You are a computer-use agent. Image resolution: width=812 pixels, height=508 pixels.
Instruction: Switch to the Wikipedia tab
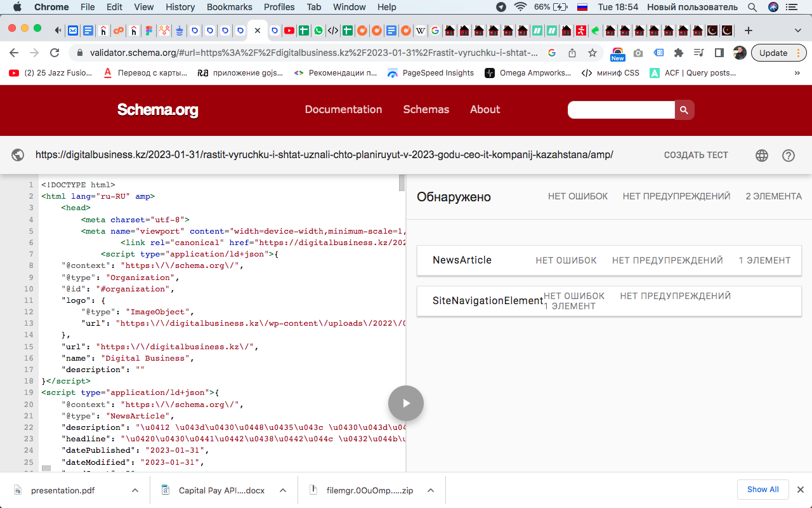pos(421,30)
